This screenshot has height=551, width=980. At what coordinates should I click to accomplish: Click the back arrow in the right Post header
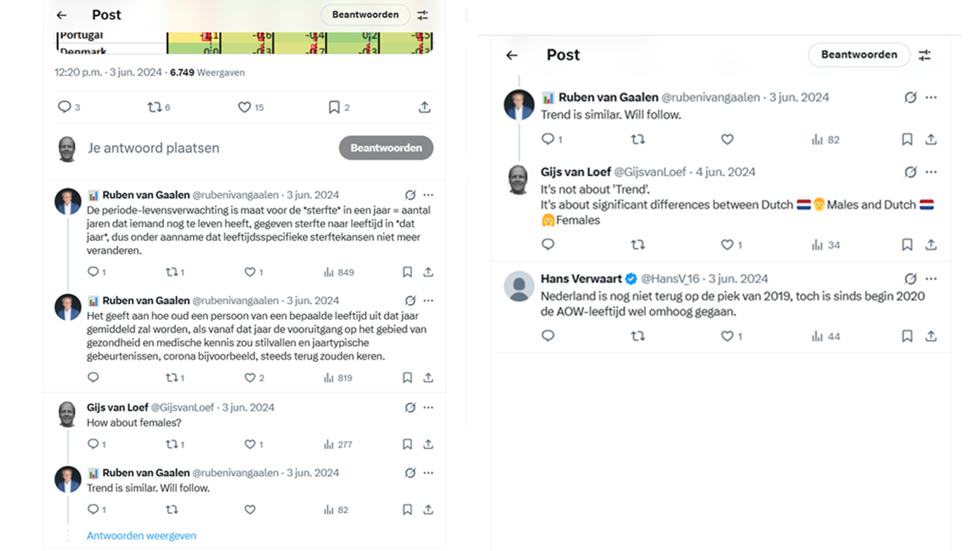point(512,55)
